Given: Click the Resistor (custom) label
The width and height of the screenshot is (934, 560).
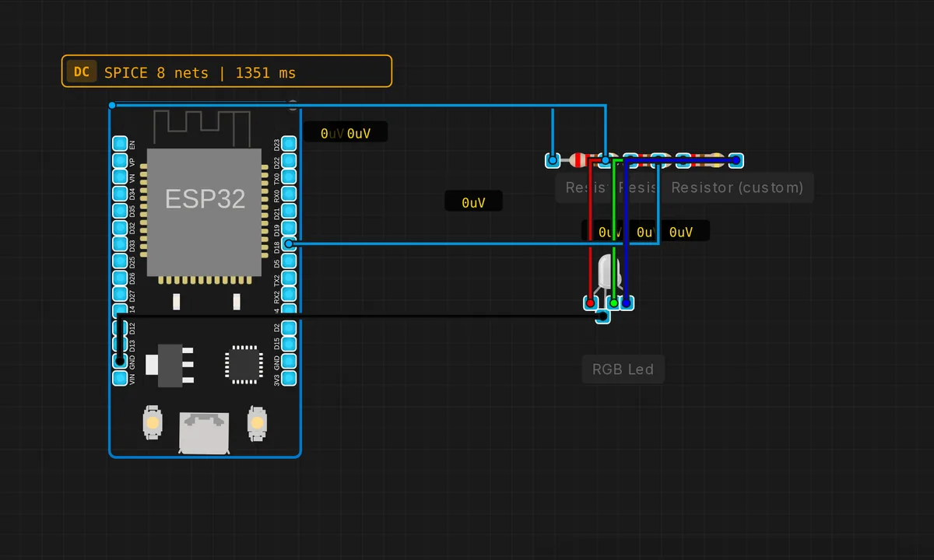Looking at the screenshot, I should click(737, 187).
